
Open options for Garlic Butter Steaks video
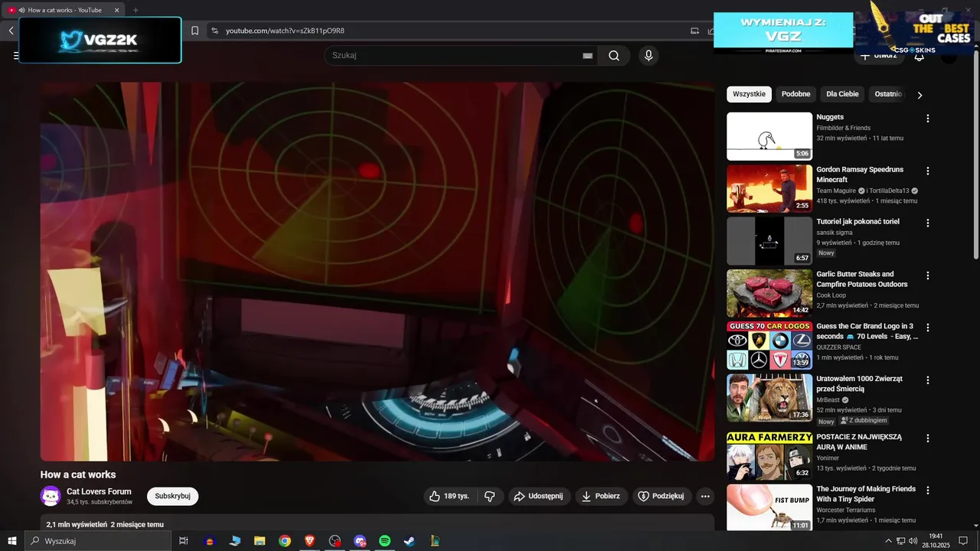point(928,275)
